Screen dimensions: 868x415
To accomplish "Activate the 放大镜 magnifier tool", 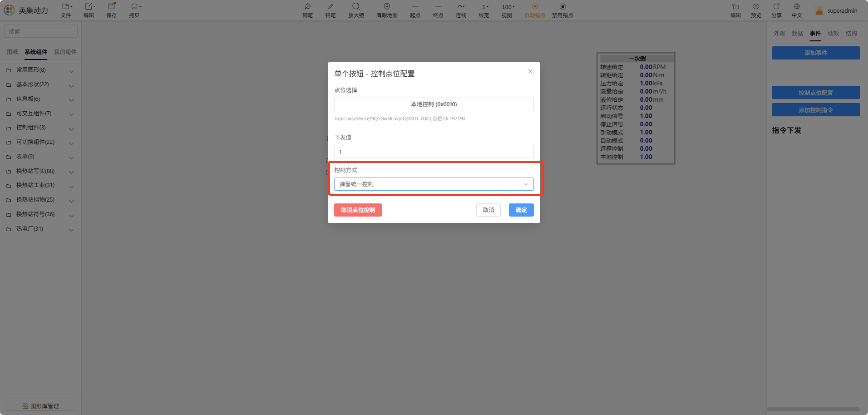I will click(x=356, y=10).
